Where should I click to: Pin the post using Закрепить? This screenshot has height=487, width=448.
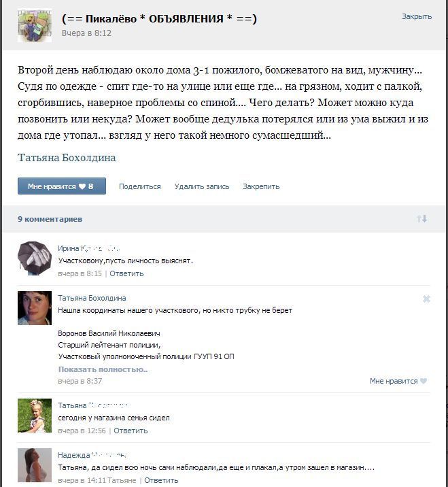click(x=261, y=186)
